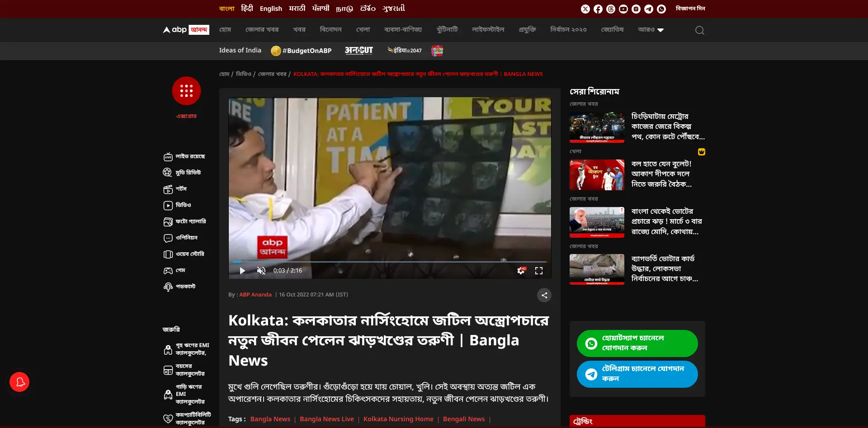Open the X (Twitter) social icon
Screen dimensions: 868x428
pyautogui.click(x=585, y=9)
